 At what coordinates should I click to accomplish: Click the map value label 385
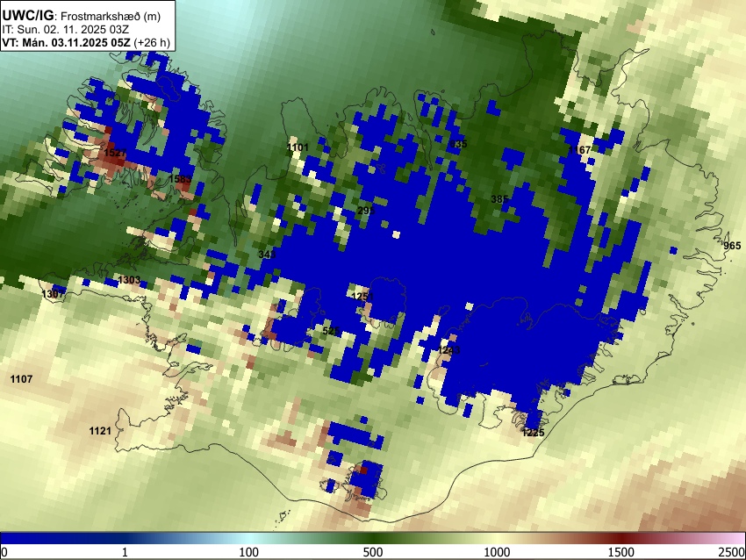[499, 199]
